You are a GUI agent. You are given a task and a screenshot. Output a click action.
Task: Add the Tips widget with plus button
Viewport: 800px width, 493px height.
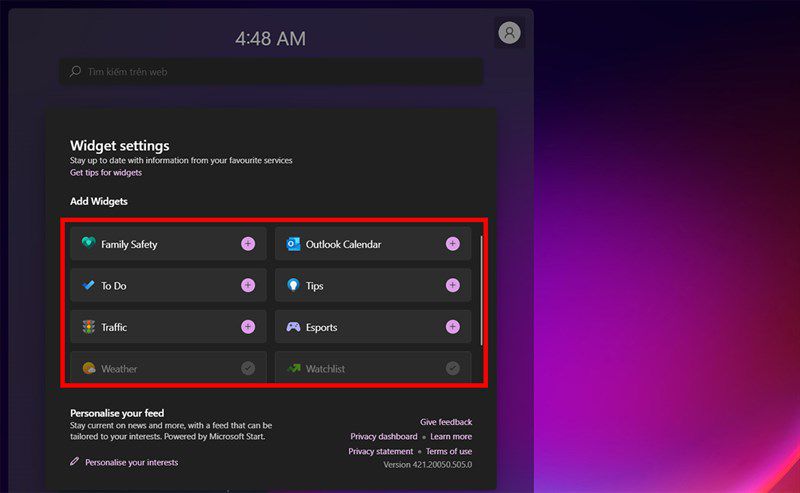[453, 285]
